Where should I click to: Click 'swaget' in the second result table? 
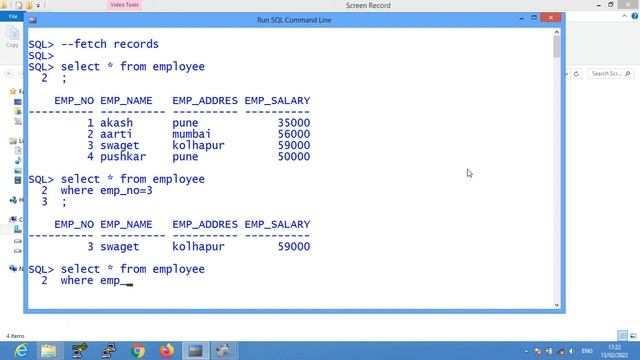click(120, 247)
